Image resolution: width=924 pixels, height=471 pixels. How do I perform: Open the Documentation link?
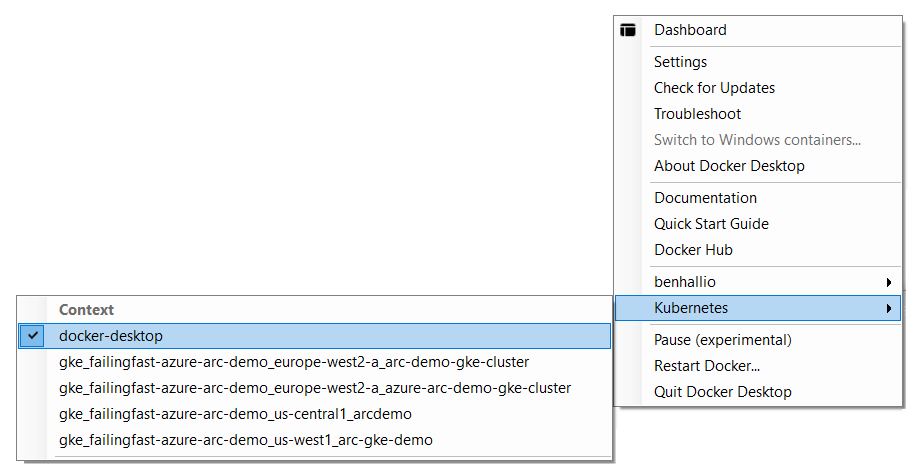pos(705,198)
